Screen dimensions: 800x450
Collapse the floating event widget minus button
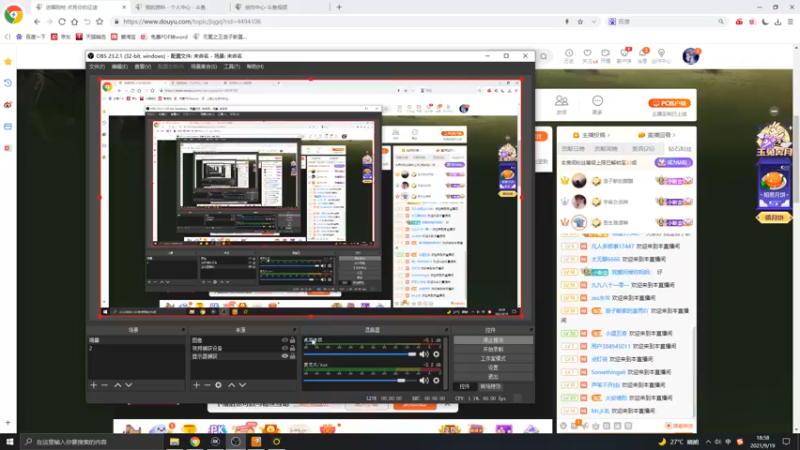[x=774, y=111]
